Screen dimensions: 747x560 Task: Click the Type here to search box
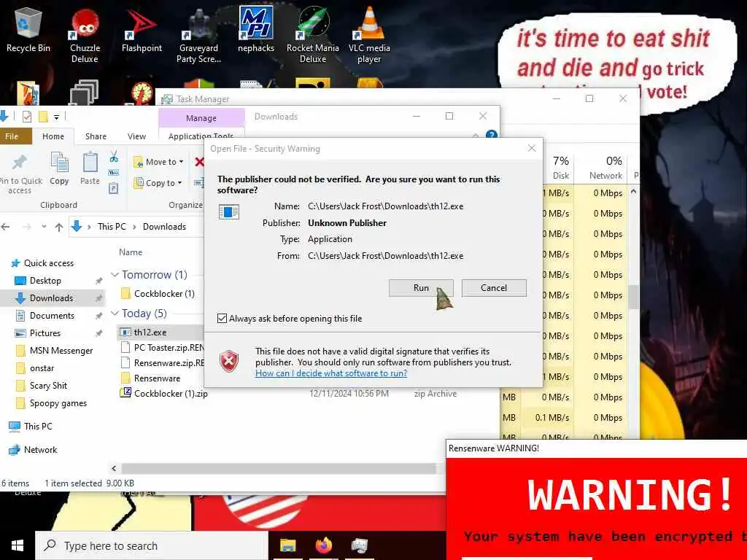152,545
